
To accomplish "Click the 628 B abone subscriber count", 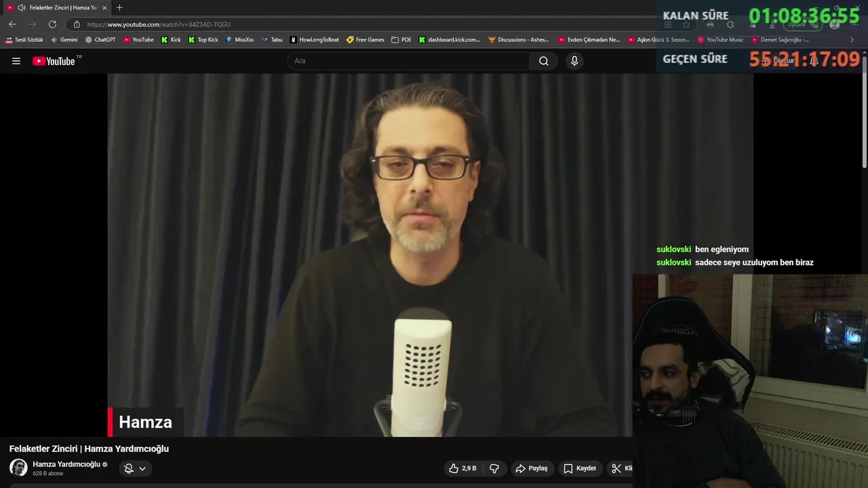I will pos(48,474).
